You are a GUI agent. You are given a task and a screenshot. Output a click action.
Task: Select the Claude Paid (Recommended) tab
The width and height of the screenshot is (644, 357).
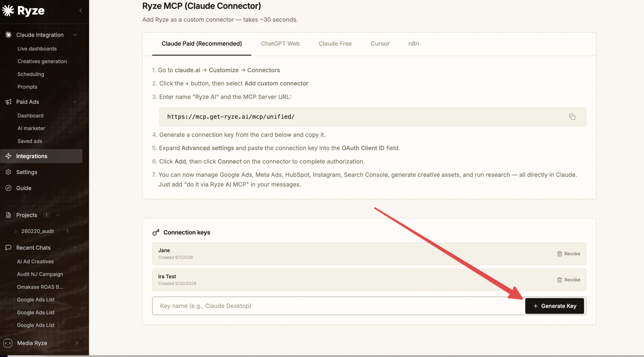202,44
